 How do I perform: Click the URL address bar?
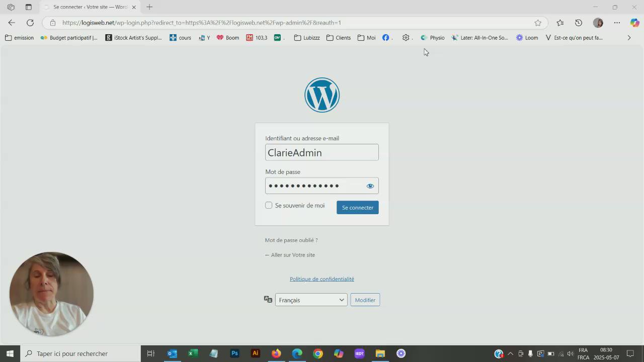pyautogui.click(x=294, y=23)
